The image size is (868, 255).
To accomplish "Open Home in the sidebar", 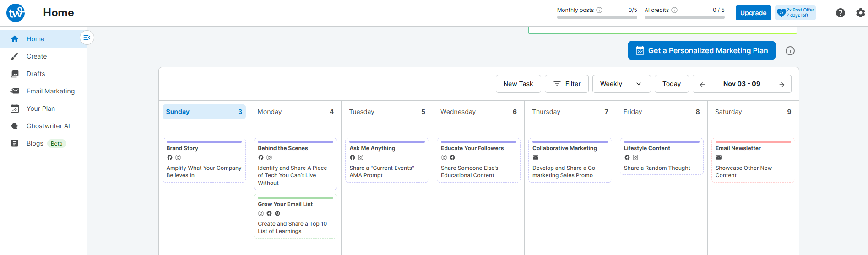I will 43,39.
